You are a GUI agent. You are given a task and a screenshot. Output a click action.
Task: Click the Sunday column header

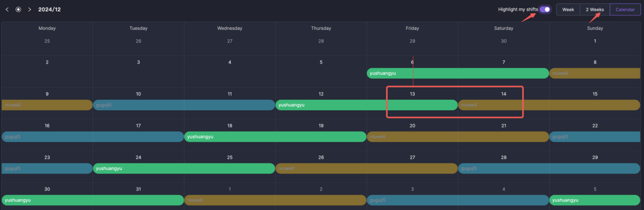595,28
